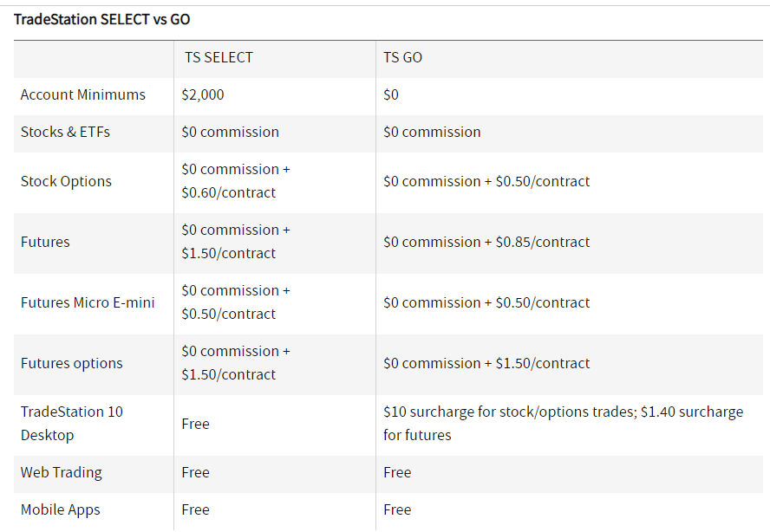Click the $2,000 account minimum cell
This screenshot has height=532, width=770.
203,94
